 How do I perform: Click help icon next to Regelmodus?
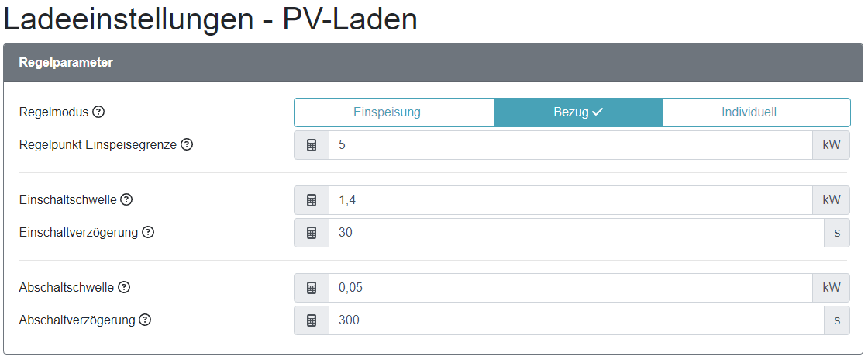(x=98, y=112)
